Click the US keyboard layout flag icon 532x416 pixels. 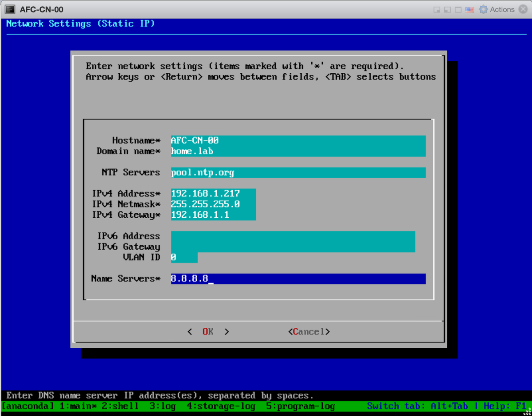(469, 9)
